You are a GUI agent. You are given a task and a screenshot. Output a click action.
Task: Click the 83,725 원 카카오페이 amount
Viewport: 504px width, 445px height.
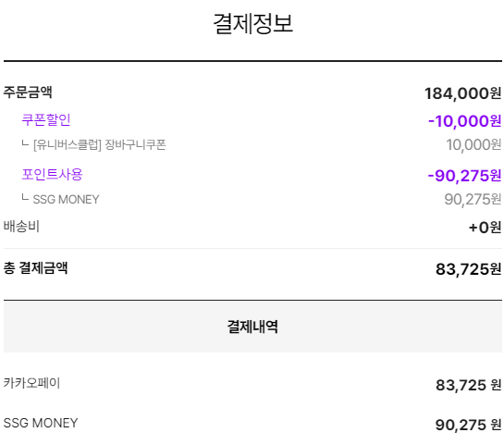[468, 385]
